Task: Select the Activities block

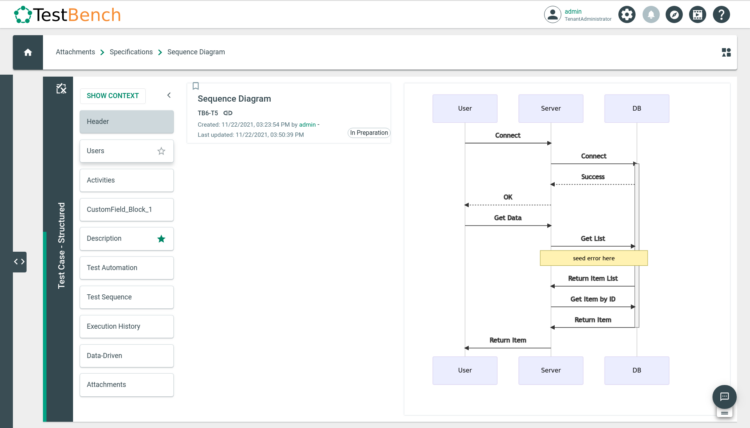Action: (127, 180)
